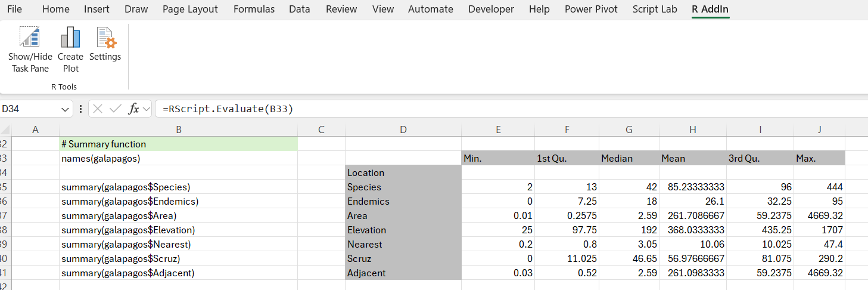Open the formula bar options ellipsis
The image size is (868, 290).
click(80, 109)
